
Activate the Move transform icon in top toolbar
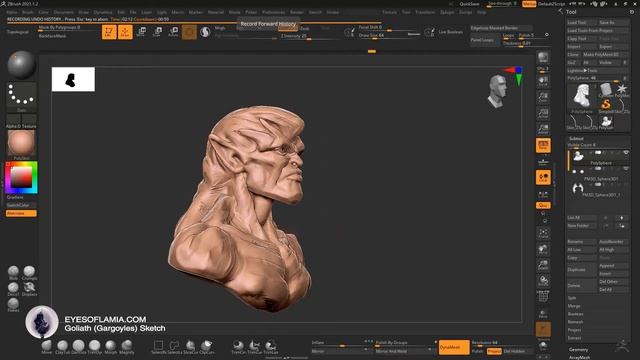tap(141, 32)
